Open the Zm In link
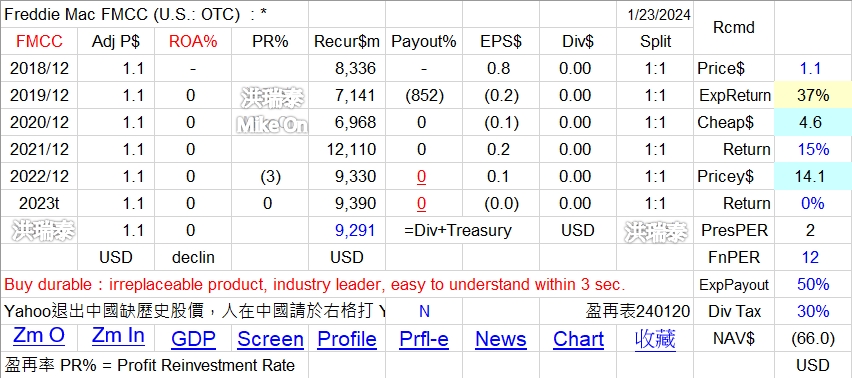Image resolution: width=852 pixels, height=378 pixels. pos(118,336)
